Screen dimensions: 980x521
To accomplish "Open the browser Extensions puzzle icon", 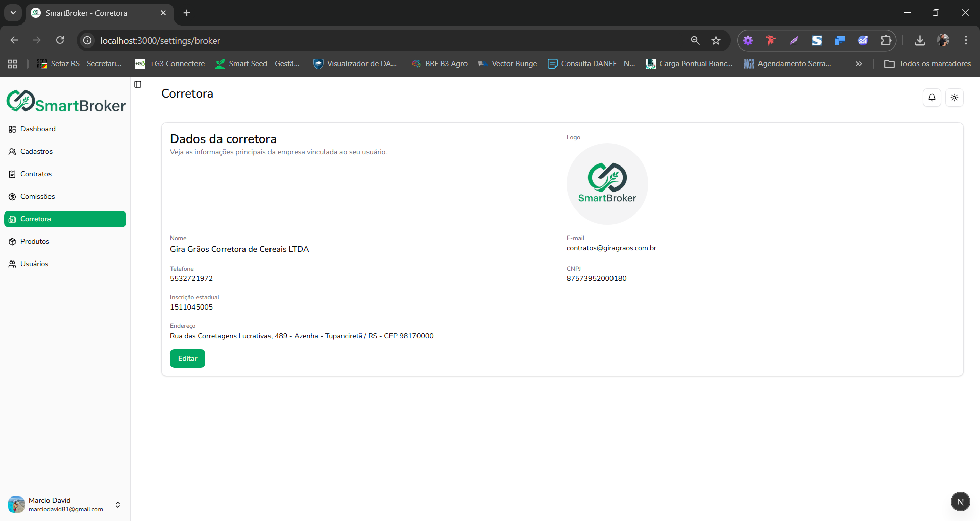I will coord(886,40).
